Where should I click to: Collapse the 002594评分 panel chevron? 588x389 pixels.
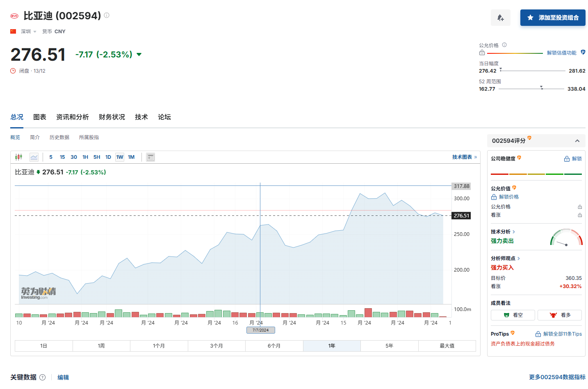[x=577, y=141]
